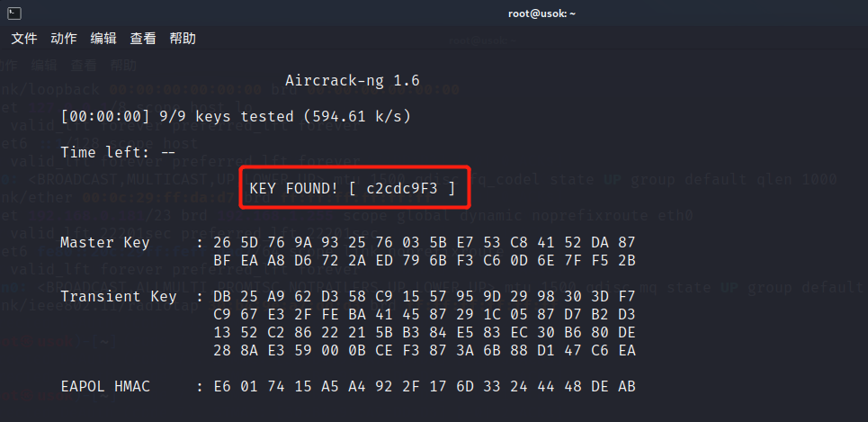Image resolution: width=868 pixels, height=422 pixels.
Task: Click the Transient Key label
Action: click(x=119, y=296)
